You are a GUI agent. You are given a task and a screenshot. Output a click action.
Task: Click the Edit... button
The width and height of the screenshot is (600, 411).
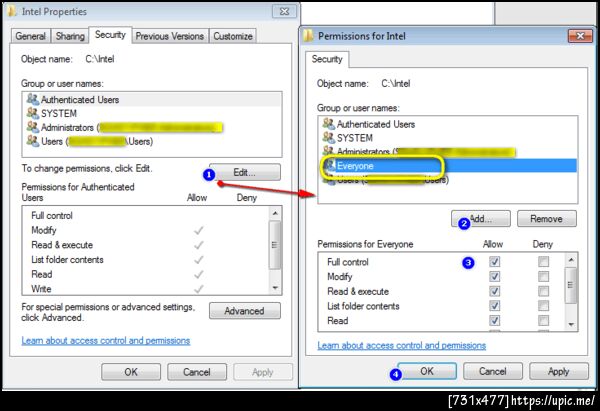click(245, 172)
